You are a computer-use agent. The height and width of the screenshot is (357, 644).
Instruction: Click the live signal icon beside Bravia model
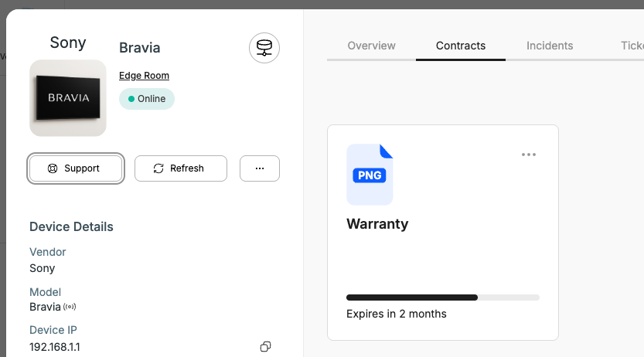[70, 307]
